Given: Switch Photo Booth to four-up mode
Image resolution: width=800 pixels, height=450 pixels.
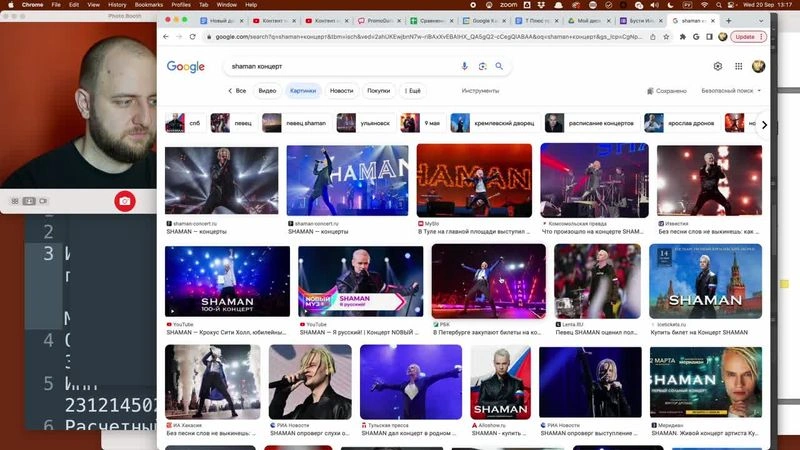Looking at the screenshot, I should coord(15,201).
